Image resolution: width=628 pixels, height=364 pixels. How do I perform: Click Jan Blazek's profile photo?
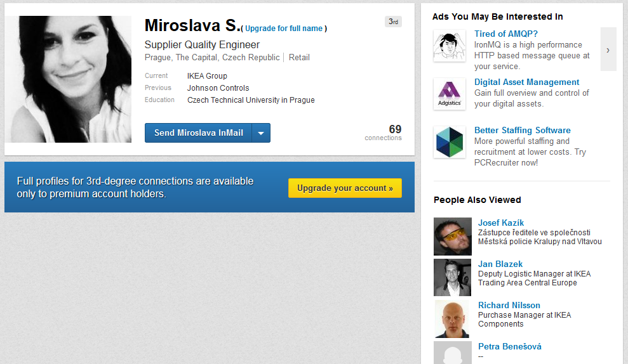point(453,278)
